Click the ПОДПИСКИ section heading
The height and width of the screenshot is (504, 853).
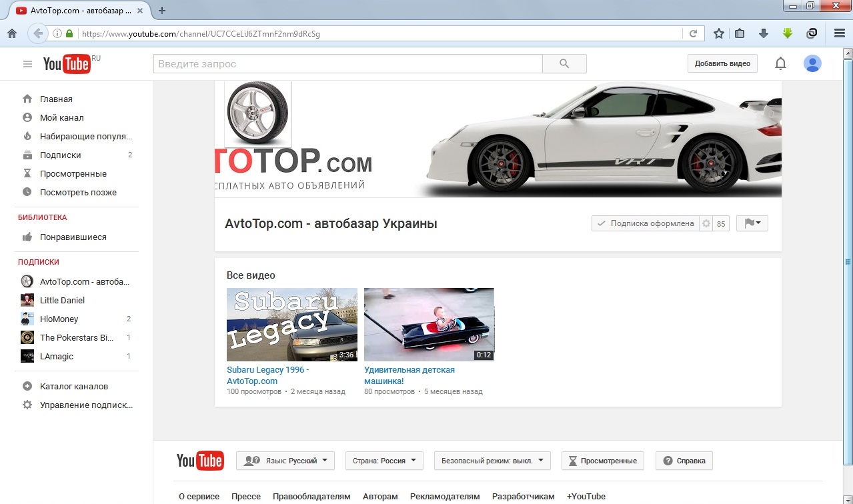[39, 262]
